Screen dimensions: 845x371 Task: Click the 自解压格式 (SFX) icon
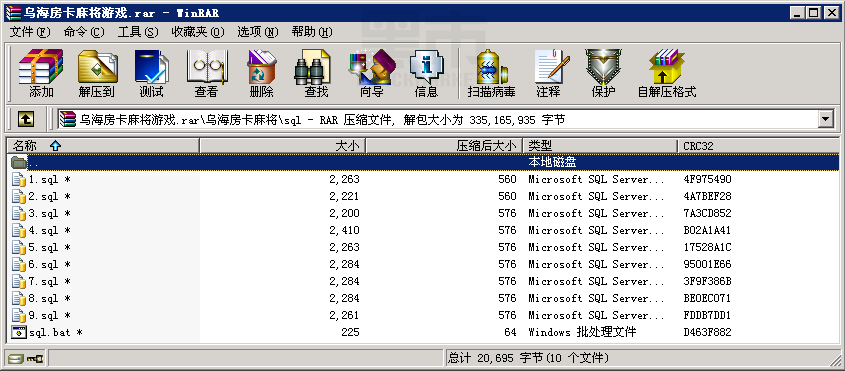(x=667, y=73)
